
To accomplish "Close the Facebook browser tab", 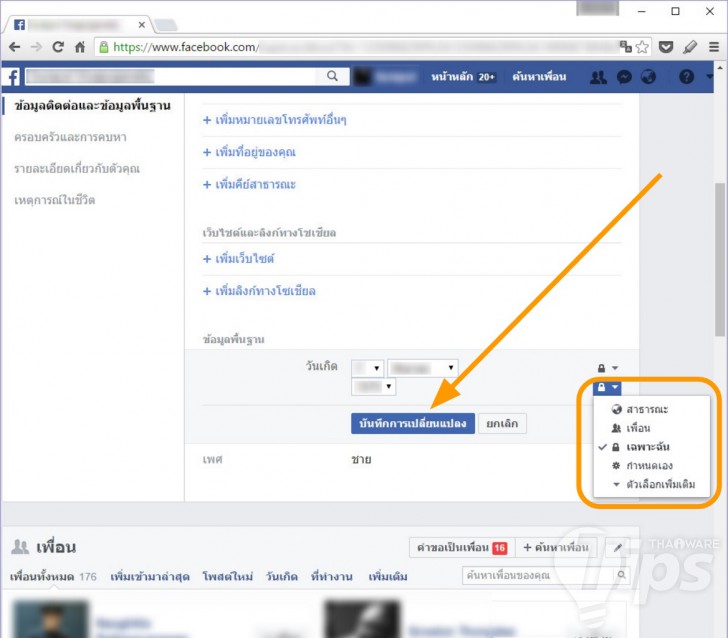I will pos(142,25).
